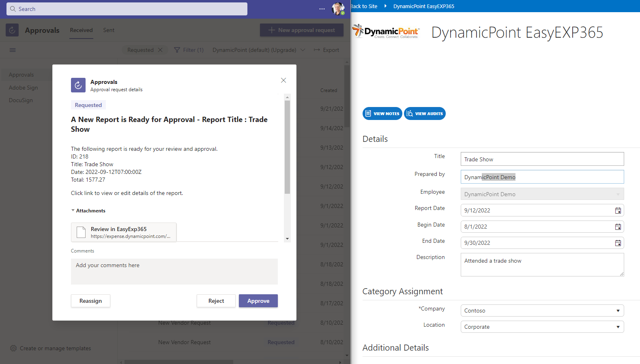
Task: Click the settings gear beside manage templates
Action: (x=13, y=348)
